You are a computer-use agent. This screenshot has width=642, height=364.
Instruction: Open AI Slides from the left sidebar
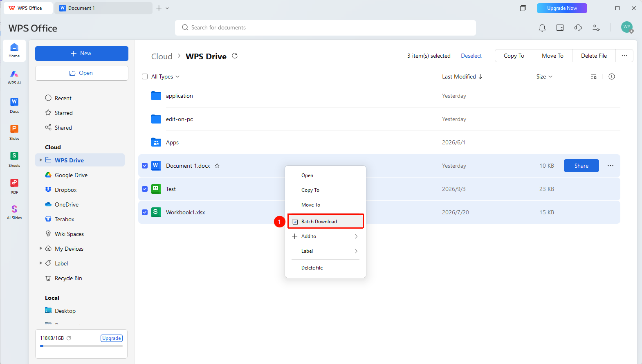tap(14, 212)
